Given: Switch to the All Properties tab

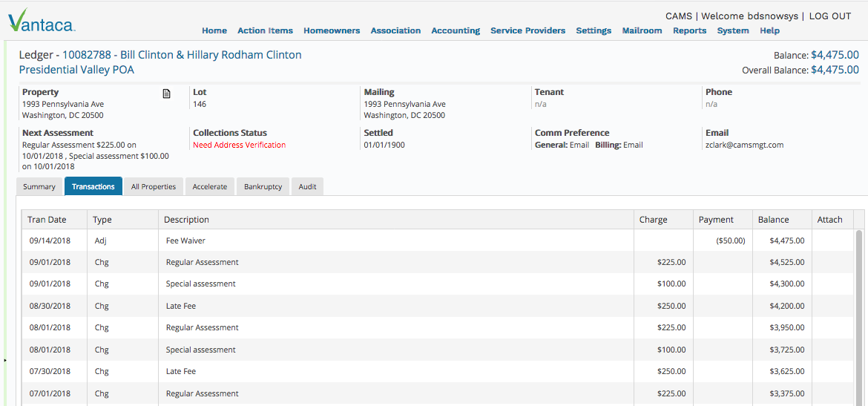Looking at the screenshot, I should [154, 186].
